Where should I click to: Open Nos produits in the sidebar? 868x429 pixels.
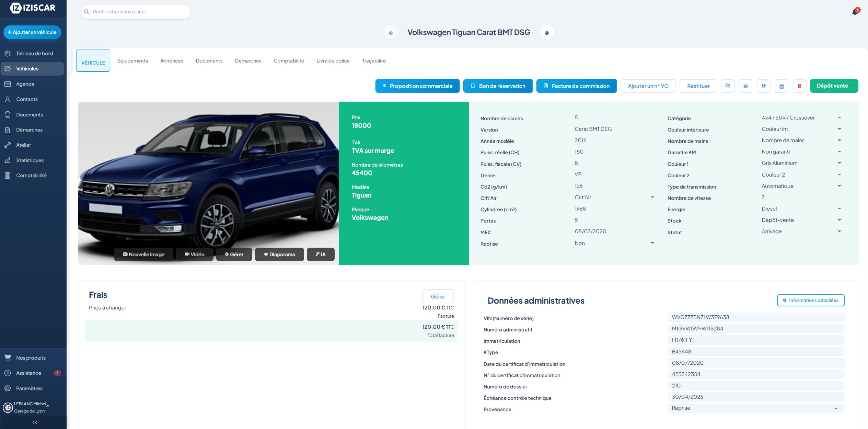[32, 358]
